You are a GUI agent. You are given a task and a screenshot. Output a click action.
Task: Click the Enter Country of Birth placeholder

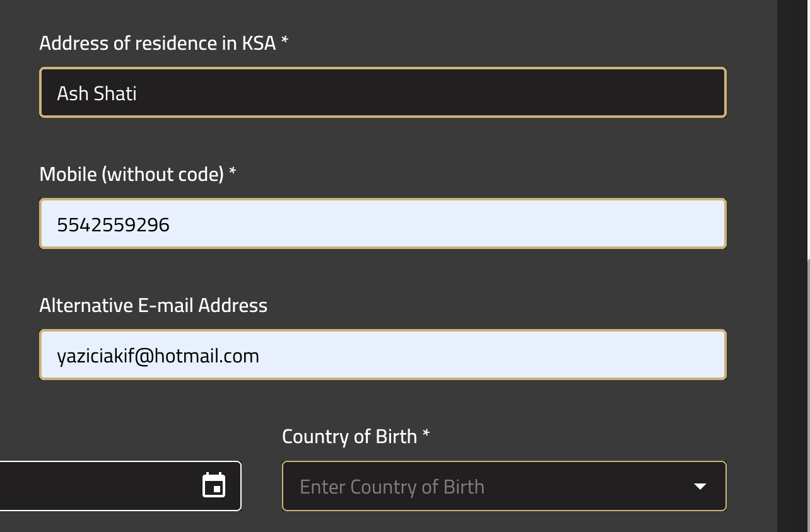pos(392,487)
